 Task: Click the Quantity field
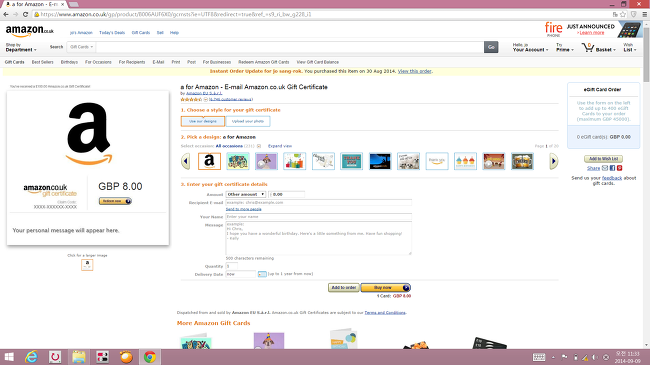pyautogui.click(x=231, y=266)
